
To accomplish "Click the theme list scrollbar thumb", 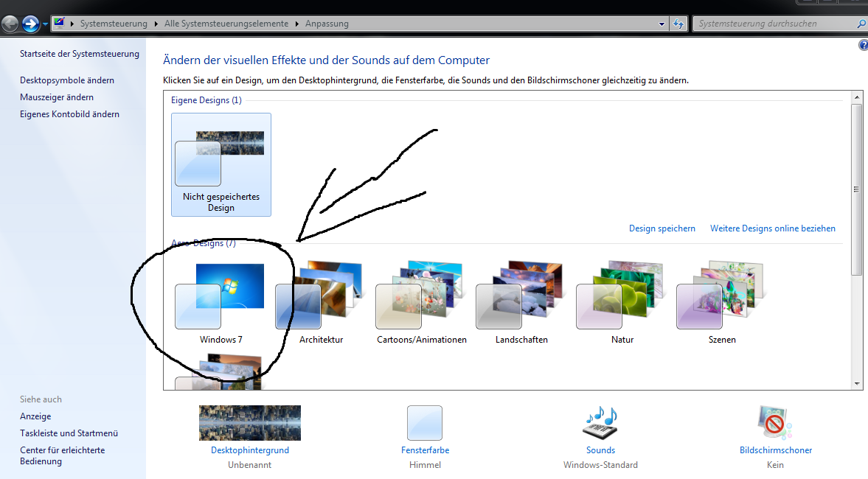I will 857,189.
